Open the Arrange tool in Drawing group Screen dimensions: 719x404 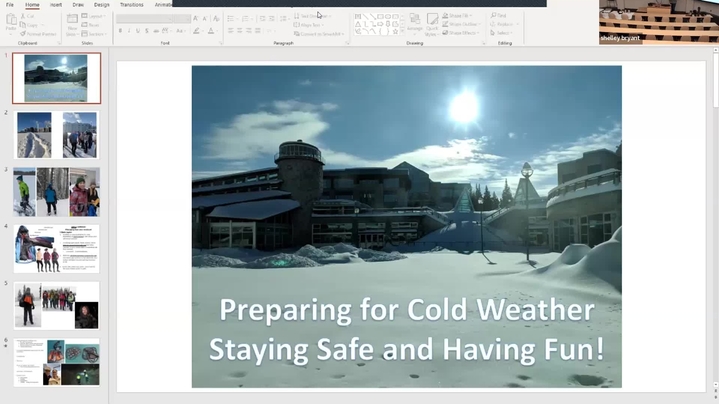coord(414,24)
